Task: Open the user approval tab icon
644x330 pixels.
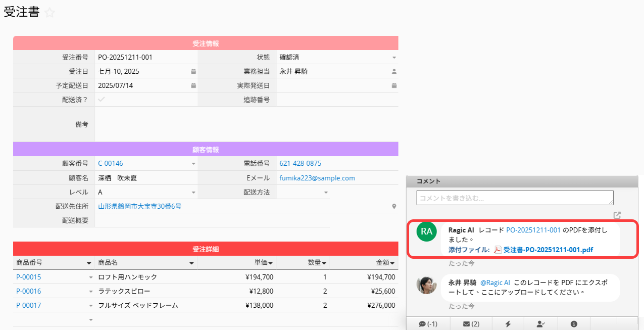Action: click(540, 324)
